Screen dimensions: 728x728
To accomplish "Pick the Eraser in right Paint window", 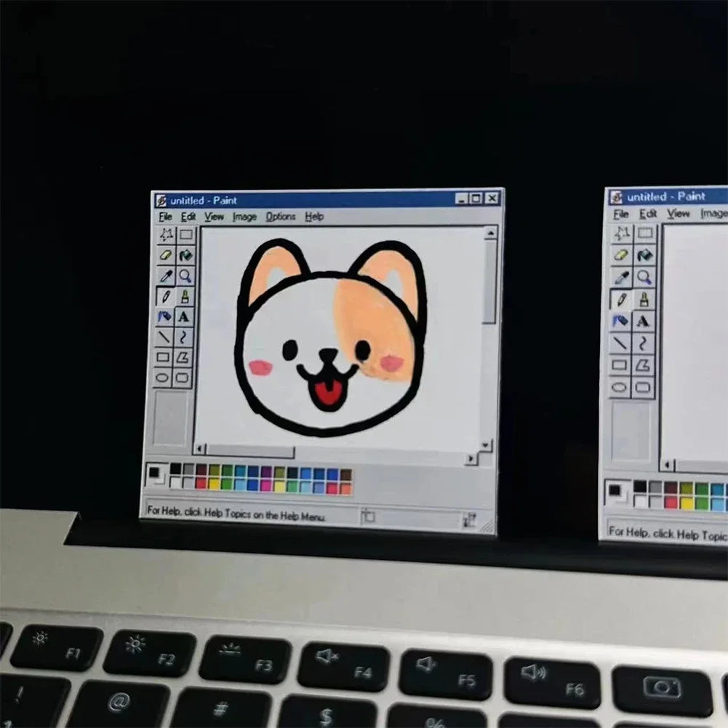I will (622, 255).
